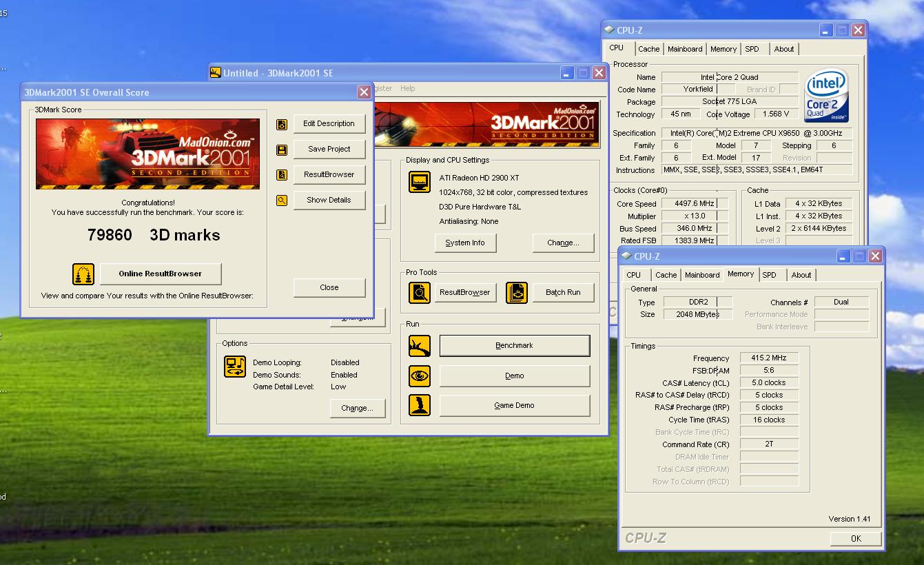924x565 pixels.
Task: Click the Command Rate field 2T
Action: 770,444
